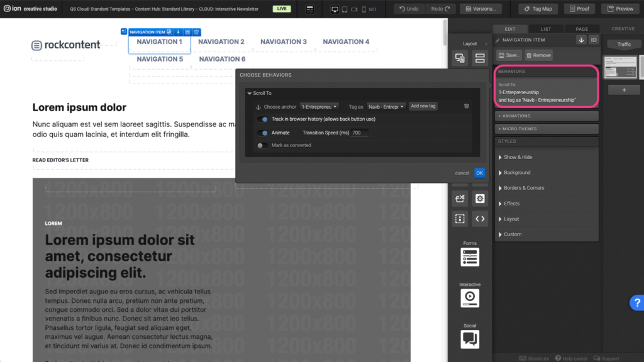The width and height of the screenshot is (644, 362).
Task: Open the CREATIVE tab
Action: click(623, 29)
